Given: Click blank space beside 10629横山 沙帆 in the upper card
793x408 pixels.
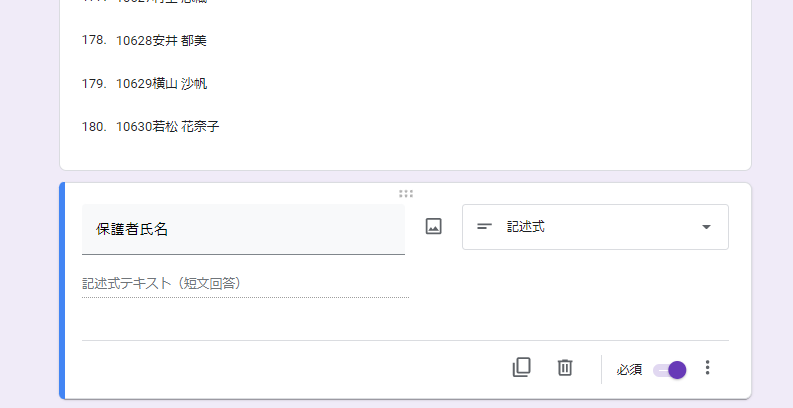Looking at the screenshot, I should (455, 83).
